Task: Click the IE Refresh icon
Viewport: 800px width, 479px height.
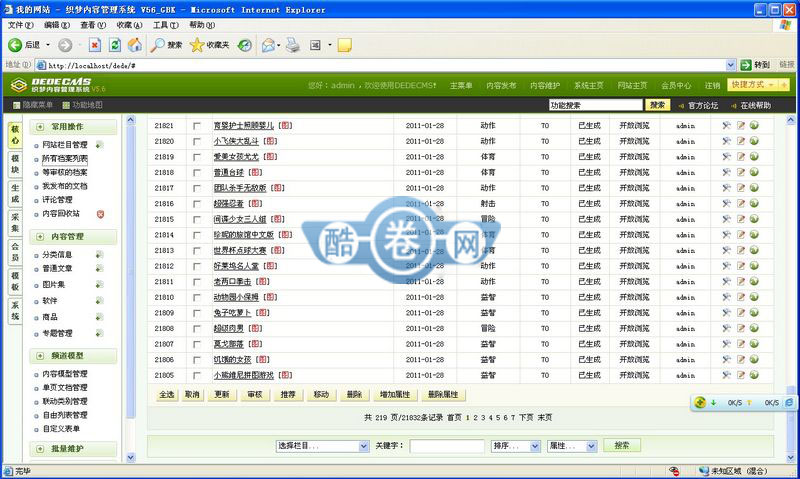Action: click(x=115, y=45)
